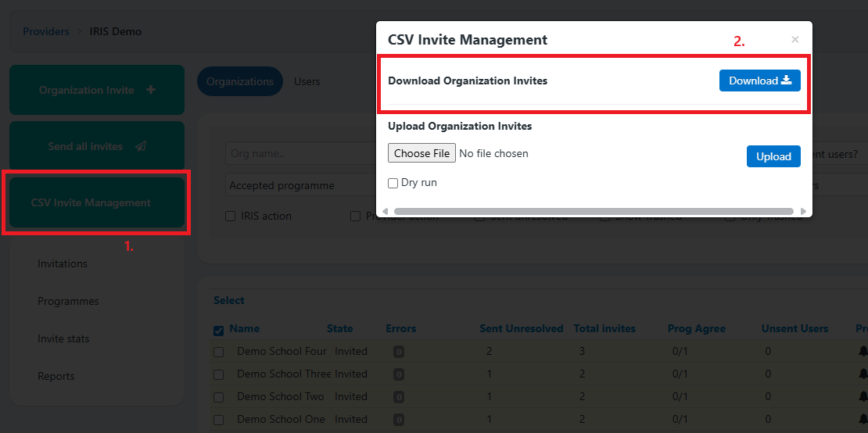The height and width of the screenshot is (433, 868).
Task: Toggle the Provider action checkbox
Action: click(355, 216)
